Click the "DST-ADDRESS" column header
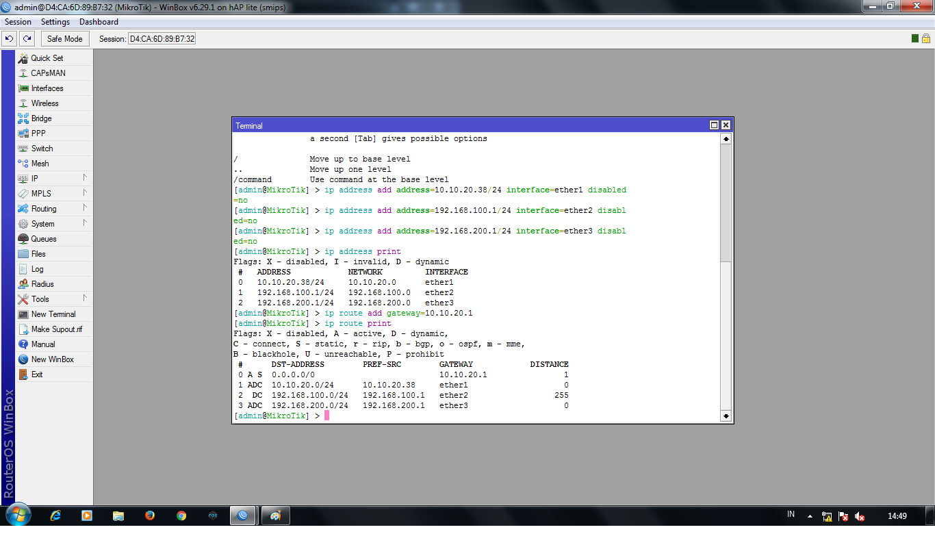 point(298,364)
